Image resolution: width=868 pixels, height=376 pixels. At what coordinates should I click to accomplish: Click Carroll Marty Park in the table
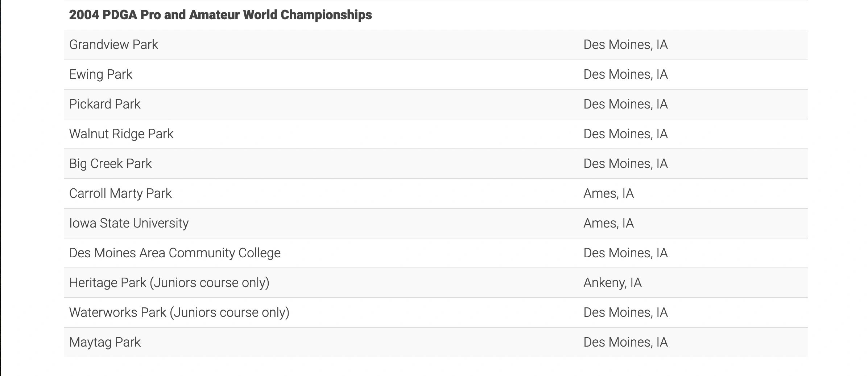[120, 193]
